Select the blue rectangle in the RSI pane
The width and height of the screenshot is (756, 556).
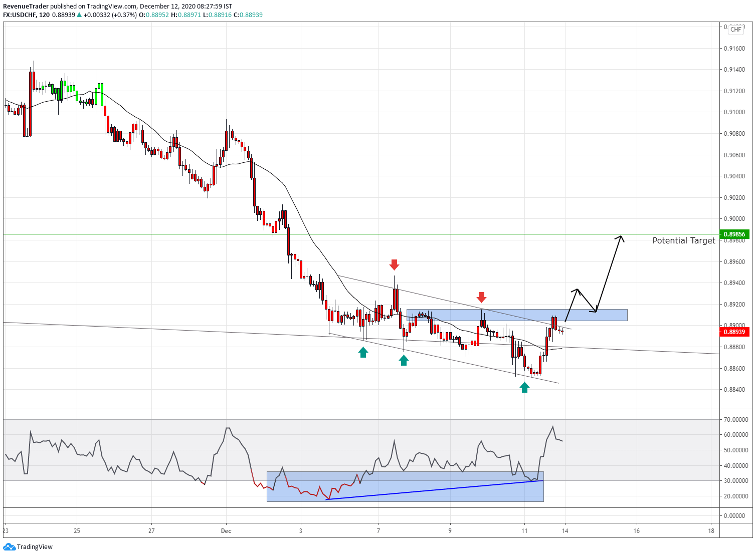(405, 486)
